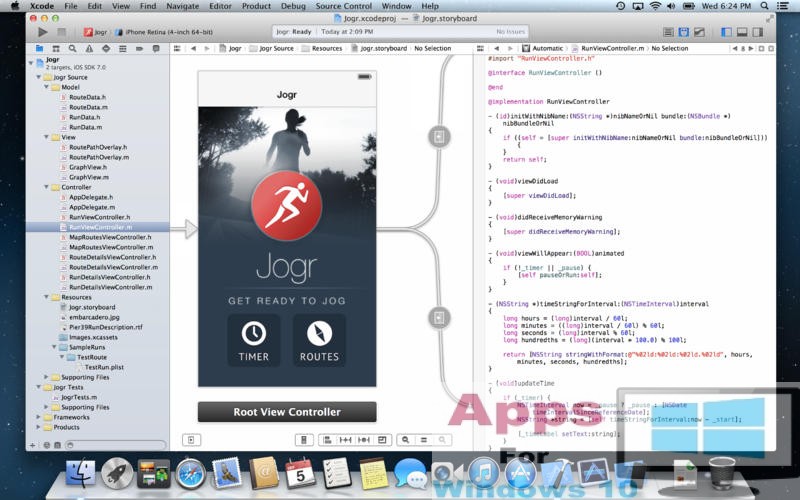Open Resolve Auto Layout Issues button
This screenshot has height=500, width=800.
pos(364,440)
